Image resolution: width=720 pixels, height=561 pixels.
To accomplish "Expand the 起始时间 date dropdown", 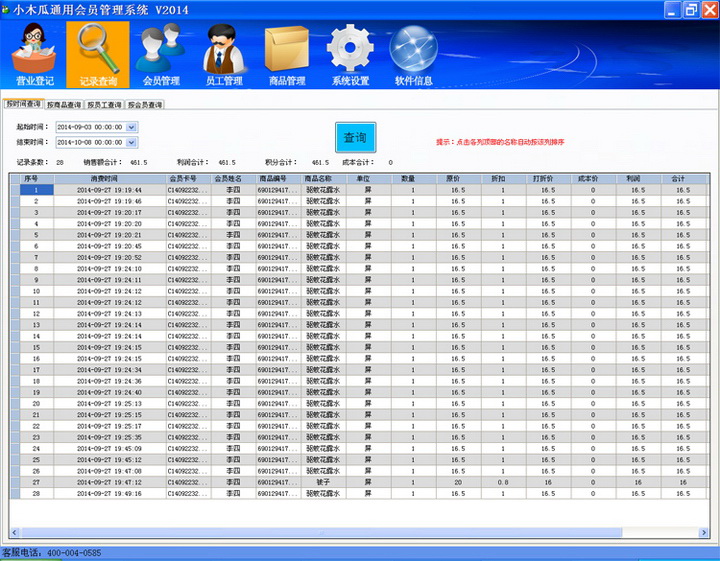I will coord(132,128).
